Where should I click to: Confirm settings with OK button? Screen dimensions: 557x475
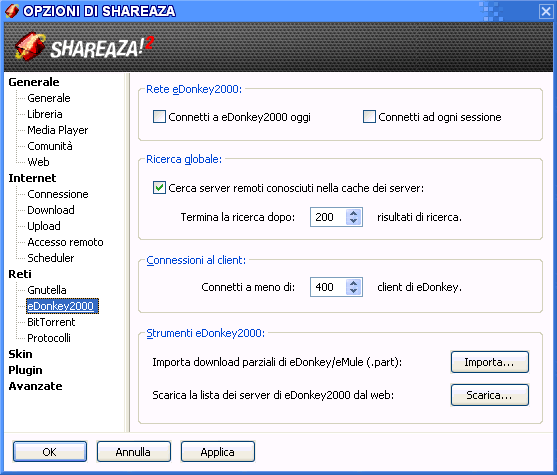pyautogui.click(x=50, y=452)
